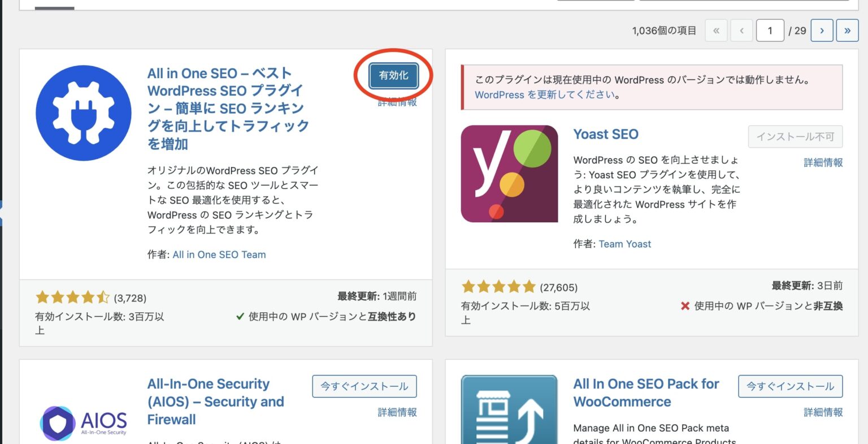This screenshot has height=444, width=868.
Task: Click the 有効化 button for All in One SEO
Action: click(394, 75)
